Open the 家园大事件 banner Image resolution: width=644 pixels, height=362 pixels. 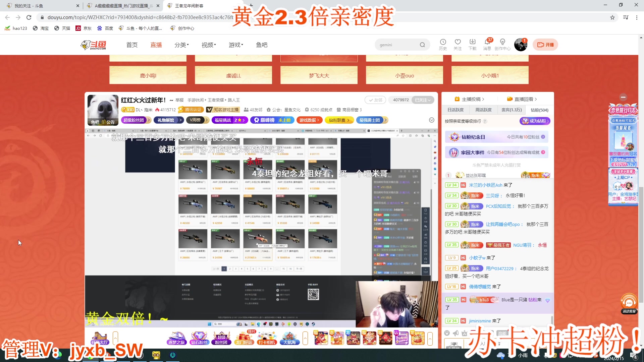coord(496,153)
